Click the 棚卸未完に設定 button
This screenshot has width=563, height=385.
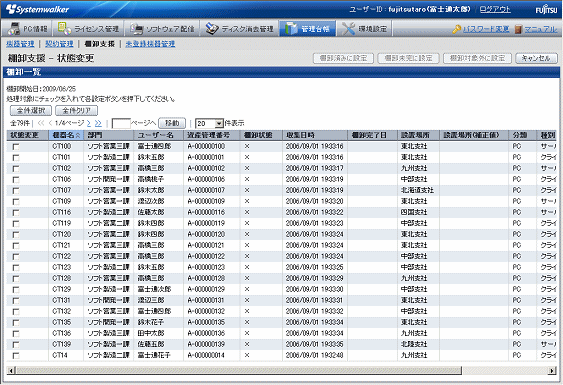(x=408, y=58)
